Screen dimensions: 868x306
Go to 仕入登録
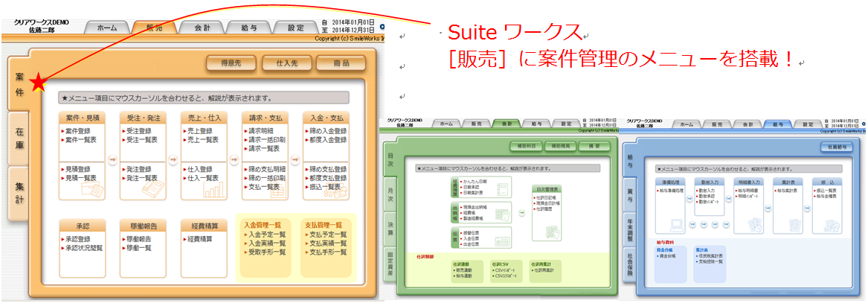click(199, 169)
